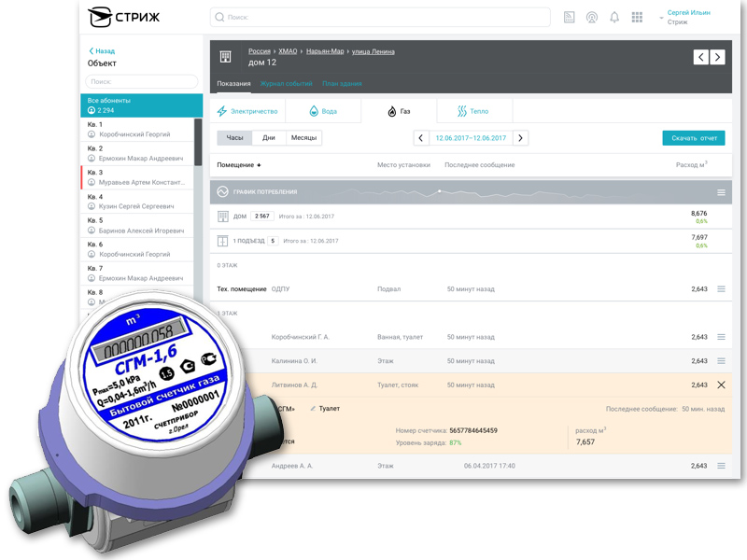Screen dimensions: 747x560
Task: Expand the Сергей Ильин user menu
Action: (x=684, y=17)
